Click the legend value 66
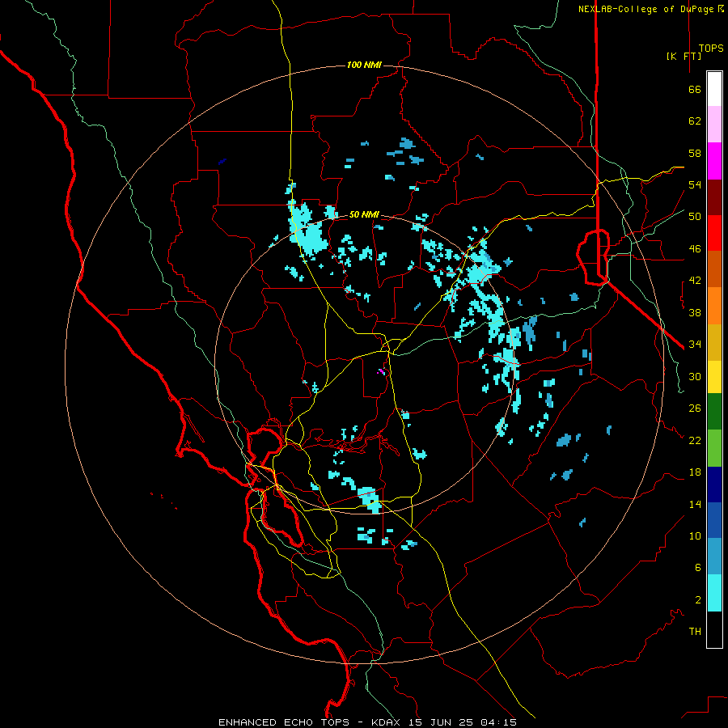This screenshot has width=728, height=728. [695, 90]
